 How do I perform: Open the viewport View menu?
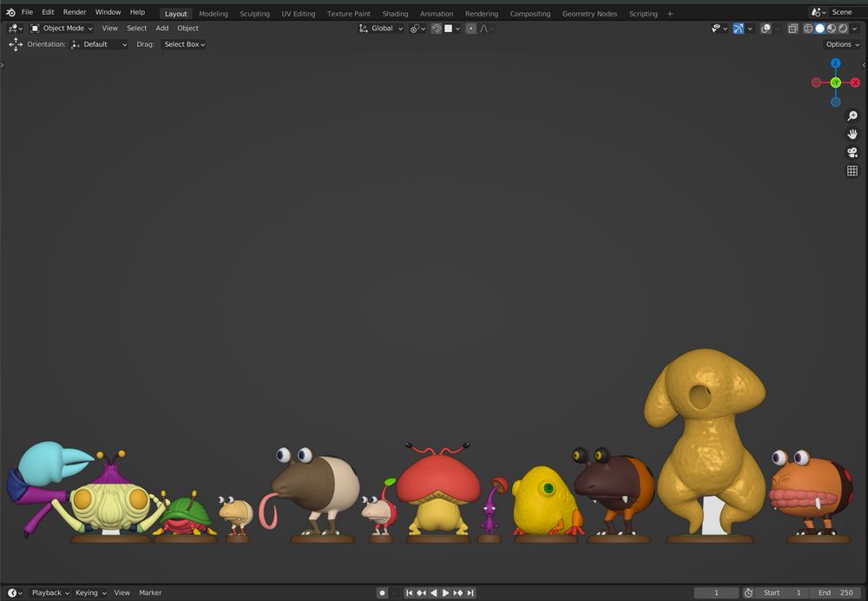tap(109, 29)
